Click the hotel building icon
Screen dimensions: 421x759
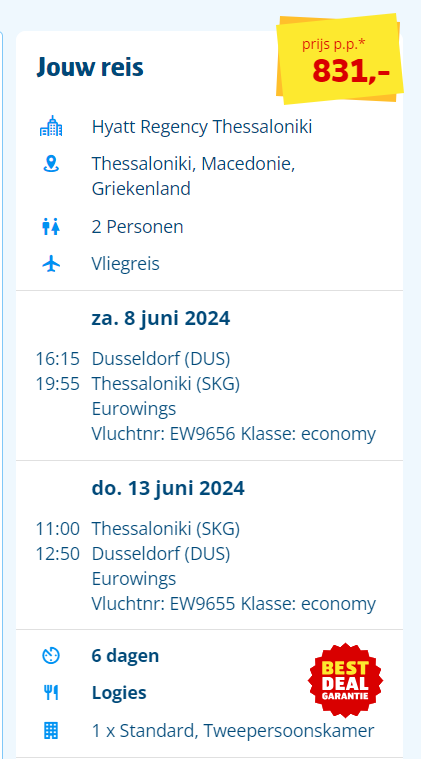point(51,126)
